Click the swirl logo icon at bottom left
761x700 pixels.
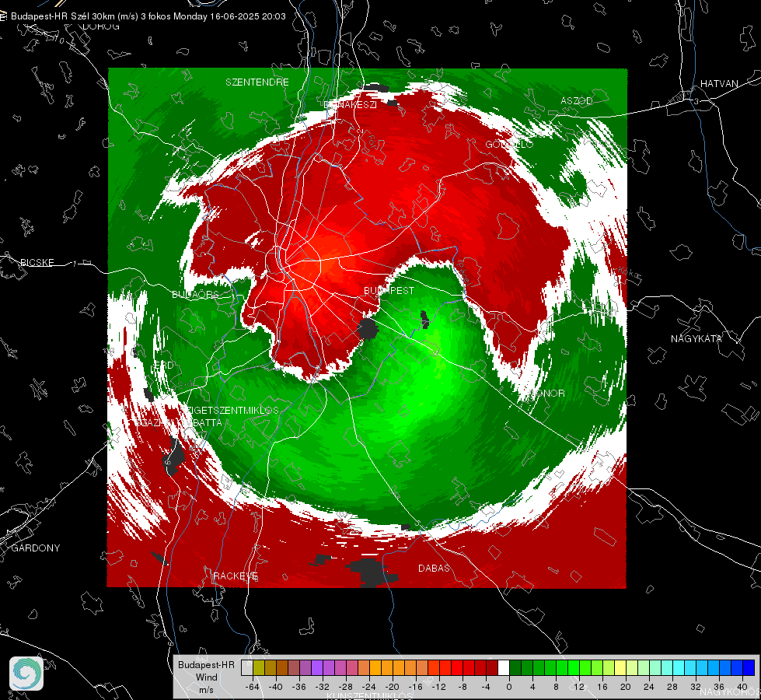pos(26,674)
